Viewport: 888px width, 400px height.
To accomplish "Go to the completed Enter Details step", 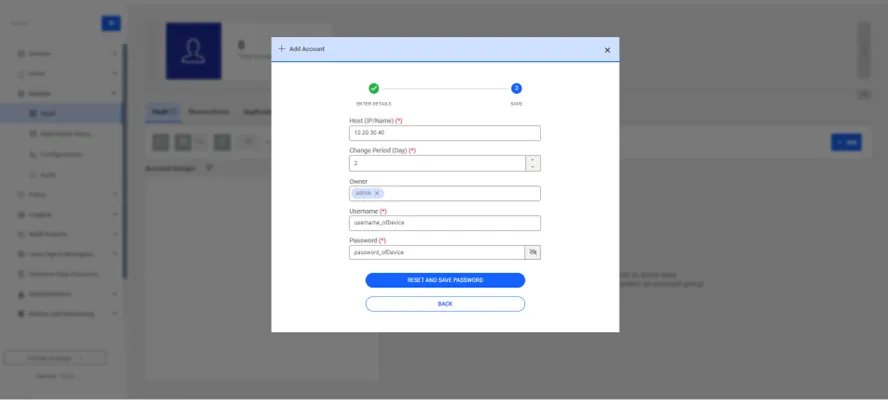I will click(x=374, y=88).
